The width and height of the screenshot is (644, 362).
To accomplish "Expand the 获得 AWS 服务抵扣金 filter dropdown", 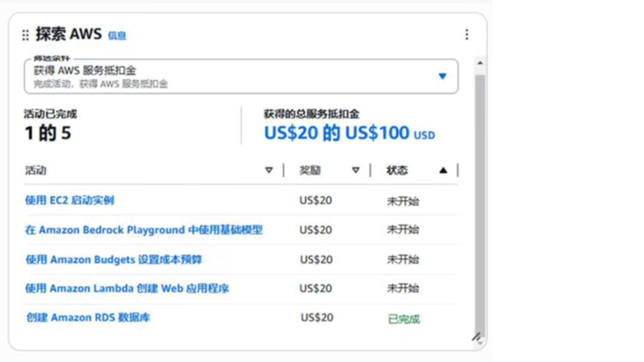I will tap(442, 76).
